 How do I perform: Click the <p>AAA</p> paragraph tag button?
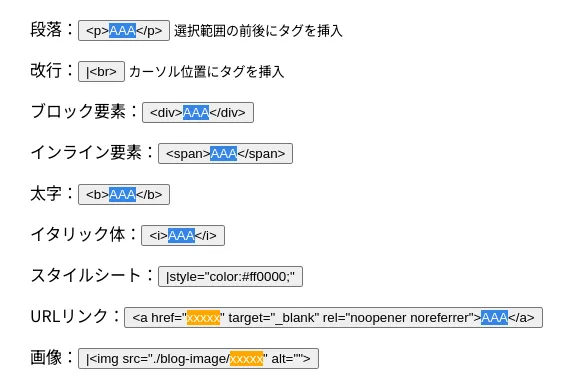click(x=124, y=31)
